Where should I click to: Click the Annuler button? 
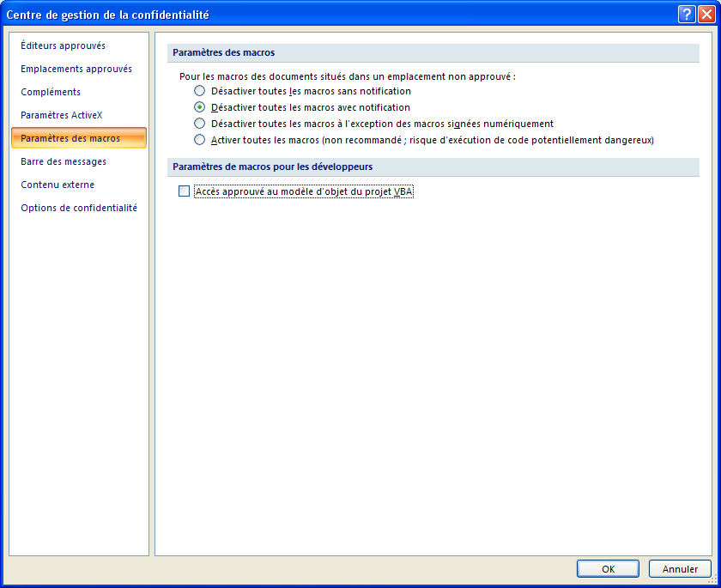point(680,568)
